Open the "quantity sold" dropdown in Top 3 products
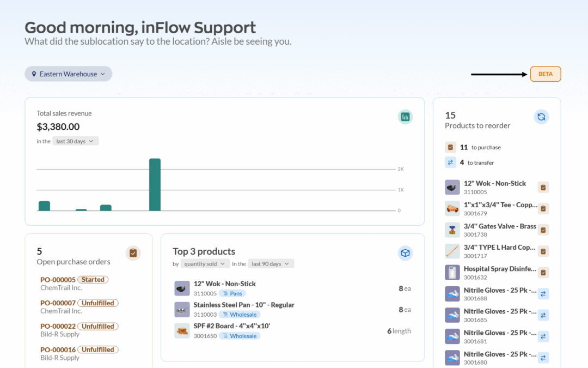The image size is (588, 368). [205, 263]
